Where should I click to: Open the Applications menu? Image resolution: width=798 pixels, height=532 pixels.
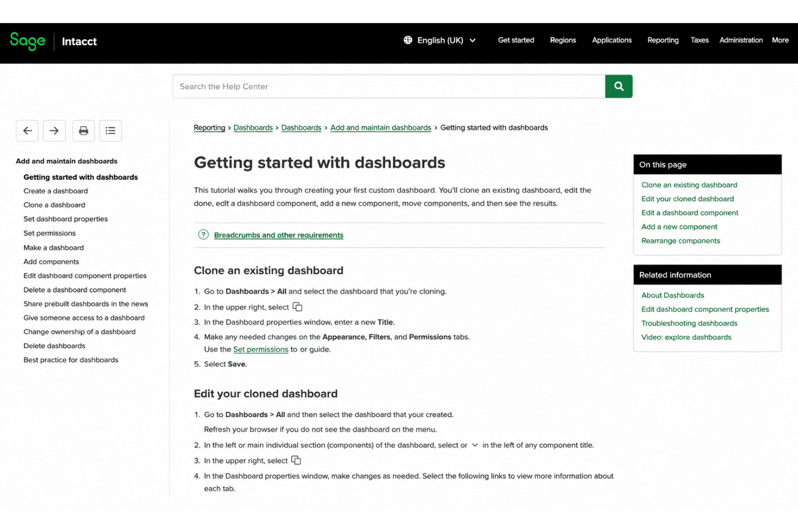(x=612, y=40)
